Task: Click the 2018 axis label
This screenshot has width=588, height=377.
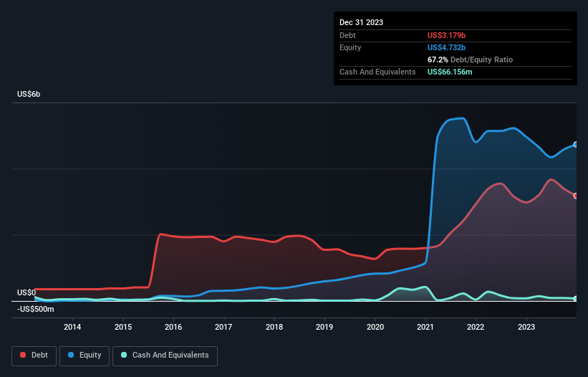Action: pyautogui.click(x=274, y=327)
